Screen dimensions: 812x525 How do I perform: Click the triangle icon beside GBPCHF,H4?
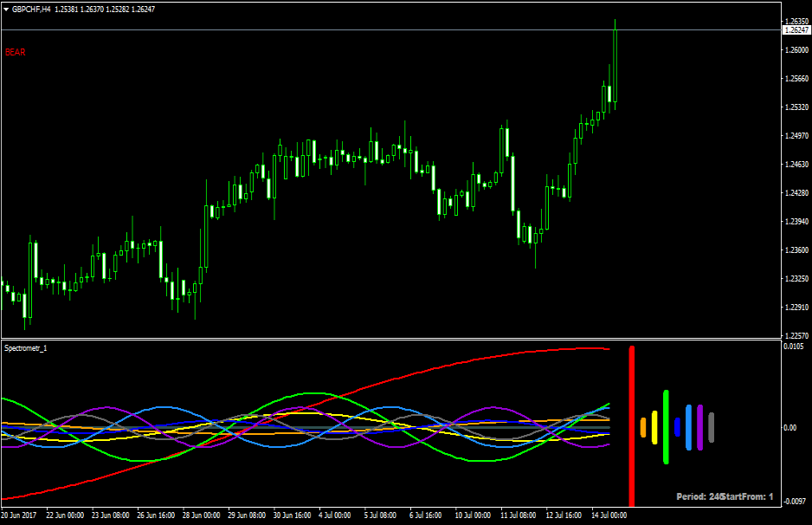[x=6, y=8]
